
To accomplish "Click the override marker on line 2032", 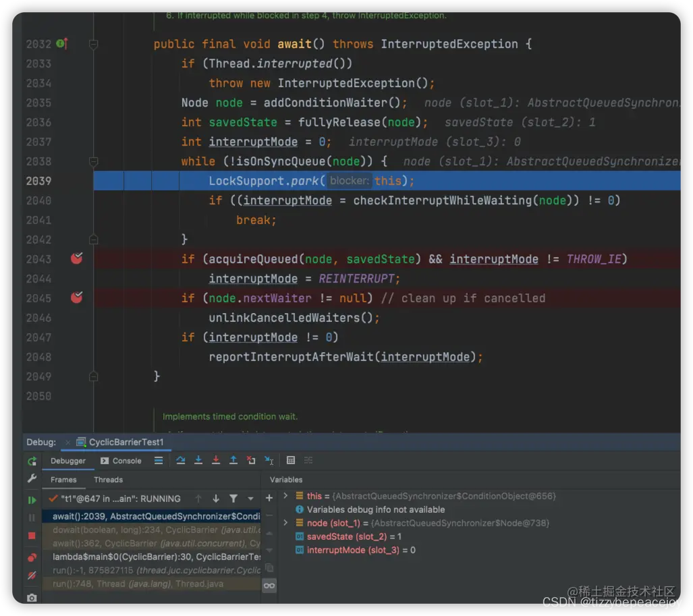I will (62, 43).
